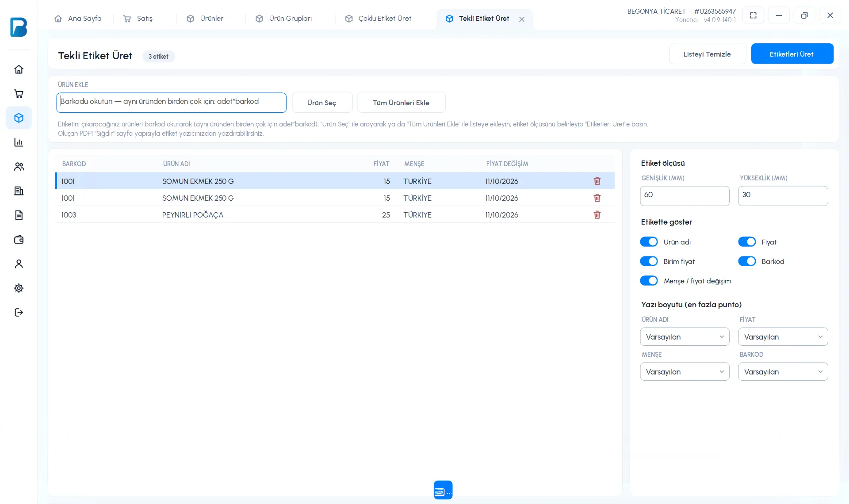Open the ÜRÜN ADI font size dropdown
This screenshot has width=849, height=504.
pyautogui.click(x=685, y=337)
